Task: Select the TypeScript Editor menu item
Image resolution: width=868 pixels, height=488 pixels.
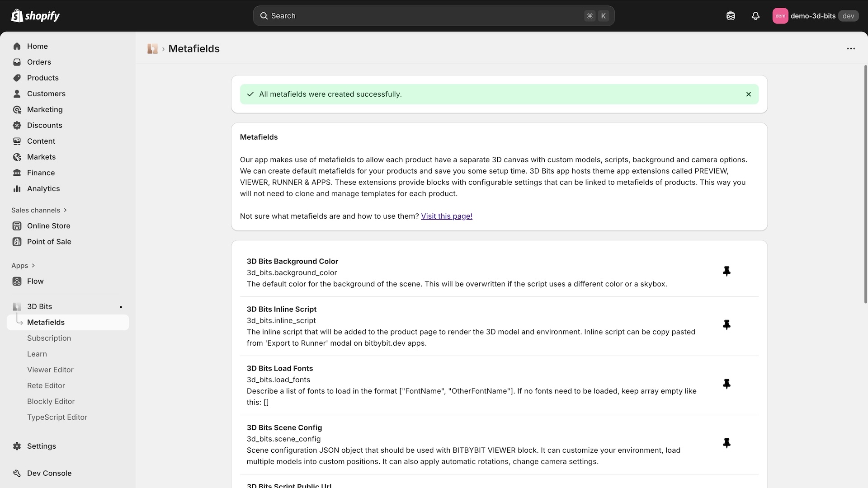Action: click(57, 417)
